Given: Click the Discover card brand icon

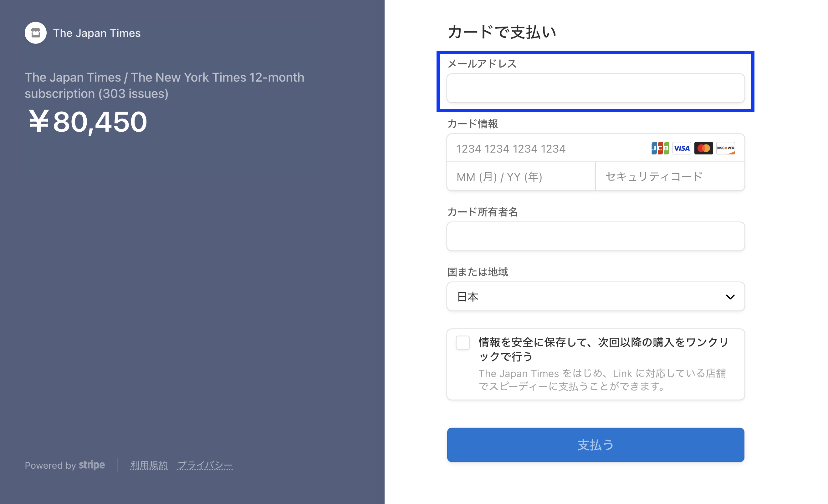Looking at the screenshot, I should pos(725,148).
